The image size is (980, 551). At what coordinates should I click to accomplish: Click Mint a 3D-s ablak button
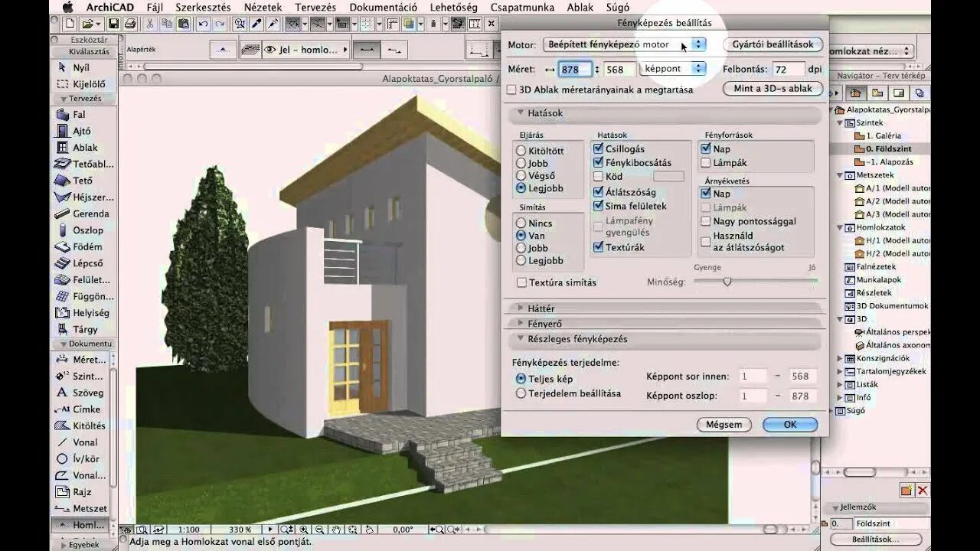coord(773,89)
